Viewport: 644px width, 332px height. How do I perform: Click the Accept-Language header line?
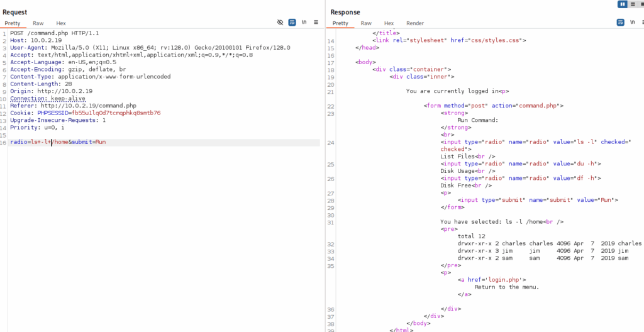[x=64, y=62]
